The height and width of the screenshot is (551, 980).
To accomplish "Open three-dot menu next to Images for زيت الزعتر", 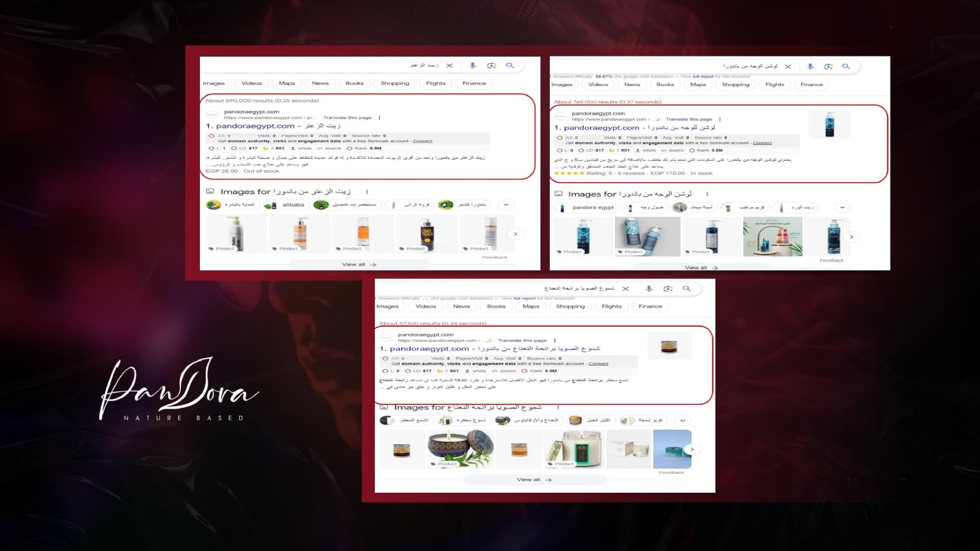I will click(367, 192).
